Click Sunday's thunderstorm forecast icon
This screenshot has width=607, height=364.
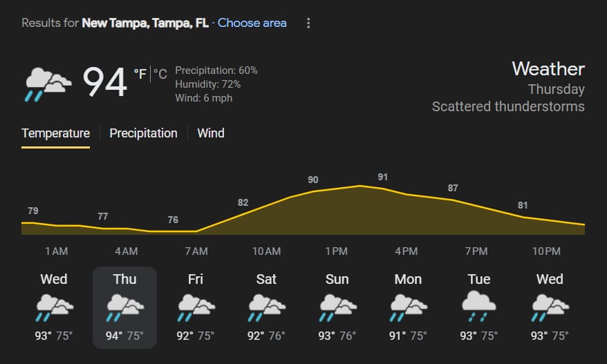coord(337,307)
